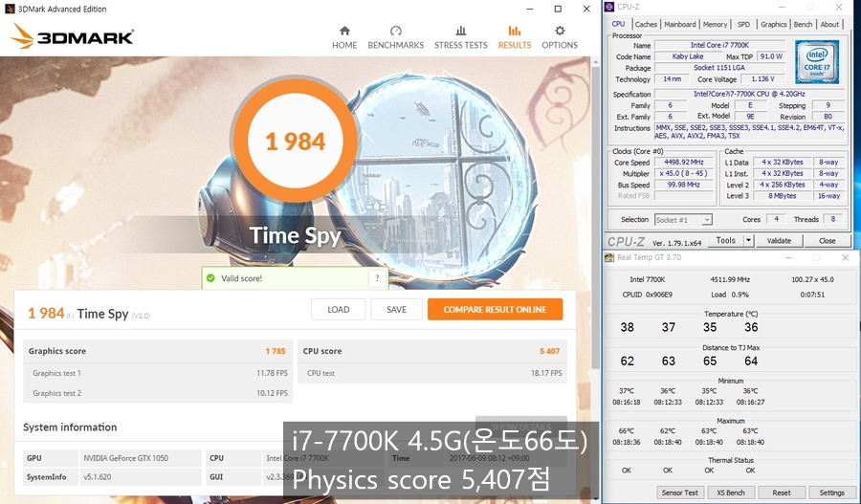Click Validate in CPU-Z

click(x=779, y=240)
